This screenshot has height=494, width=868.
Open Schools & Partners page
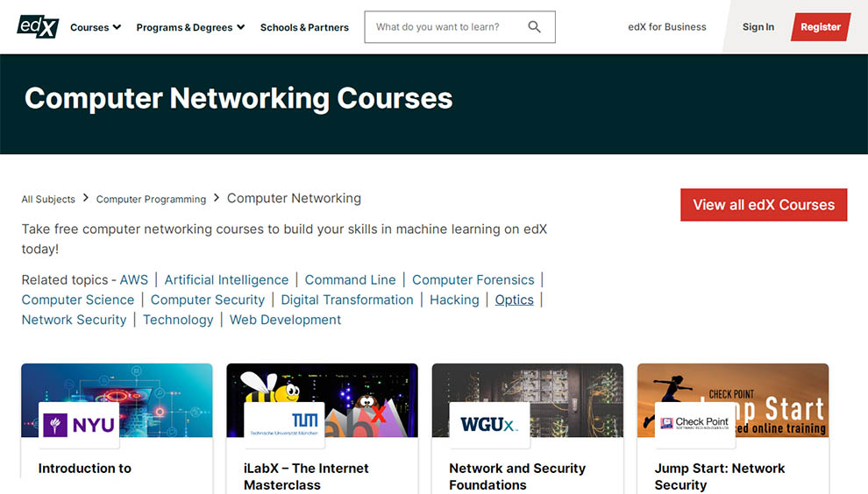[304, 27]
